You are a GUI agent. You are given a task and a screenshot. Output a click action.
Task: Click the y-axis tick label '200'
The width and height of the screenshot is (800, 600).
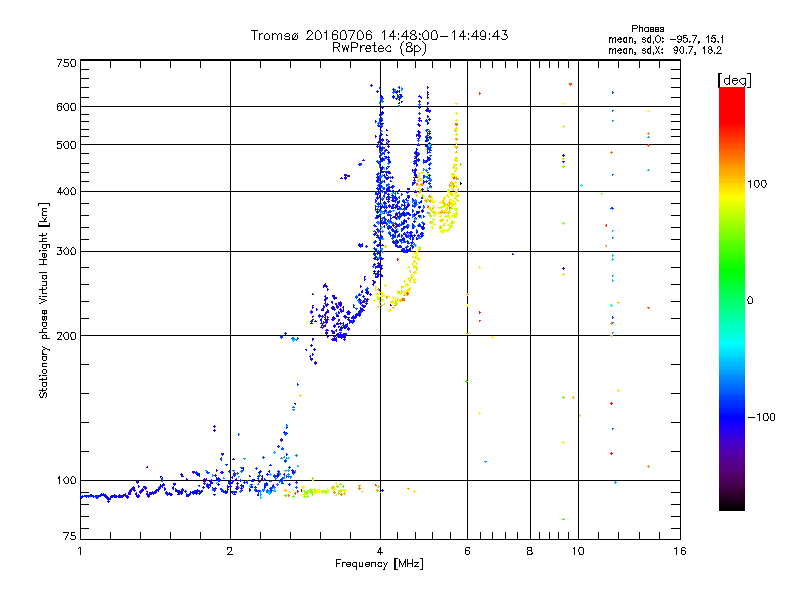[x=66, y=336]
